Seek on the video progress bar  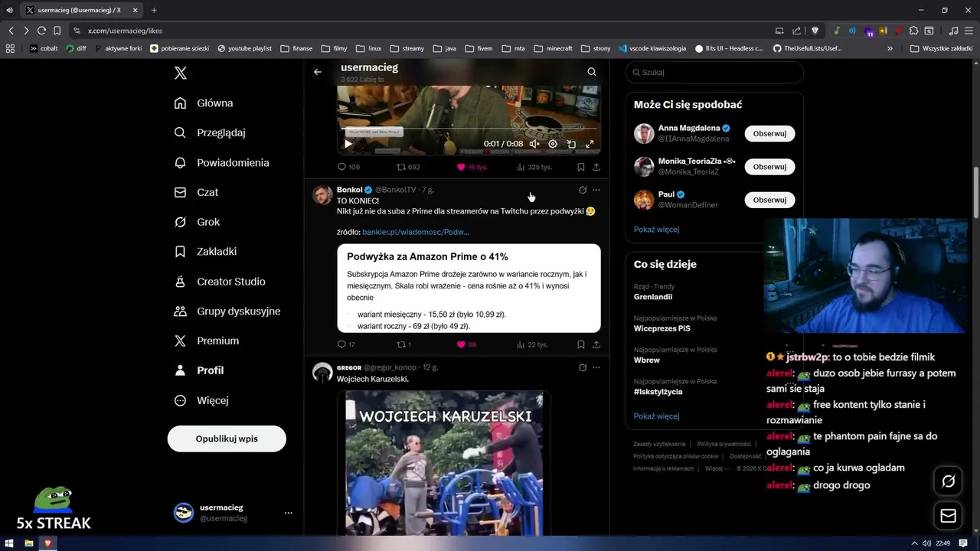pyautogui.click(x=469, y=130)
